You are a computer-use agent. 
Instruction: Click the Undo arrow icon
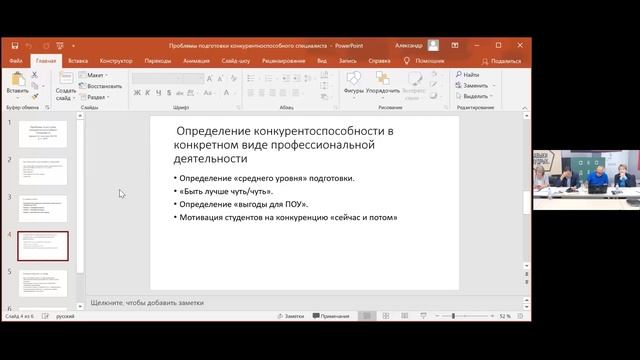click(x=29, y=45)
